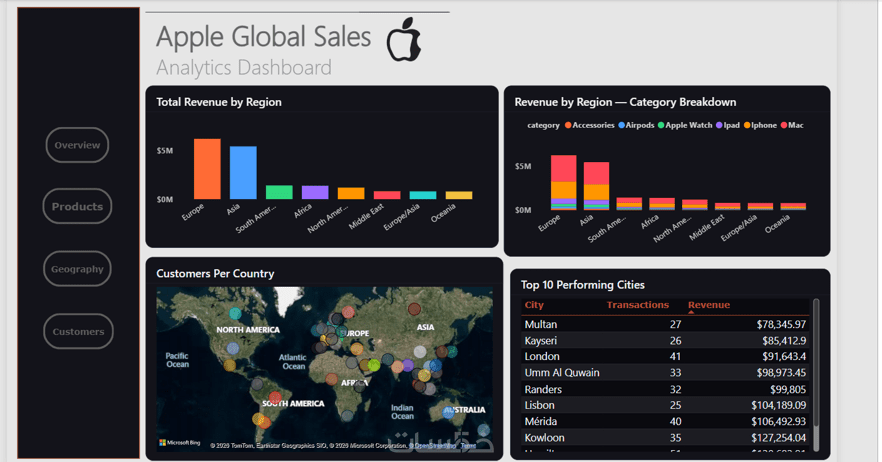882x462 pixels.
Task: Click the green South America revenue bar
Action: (279, 192)
